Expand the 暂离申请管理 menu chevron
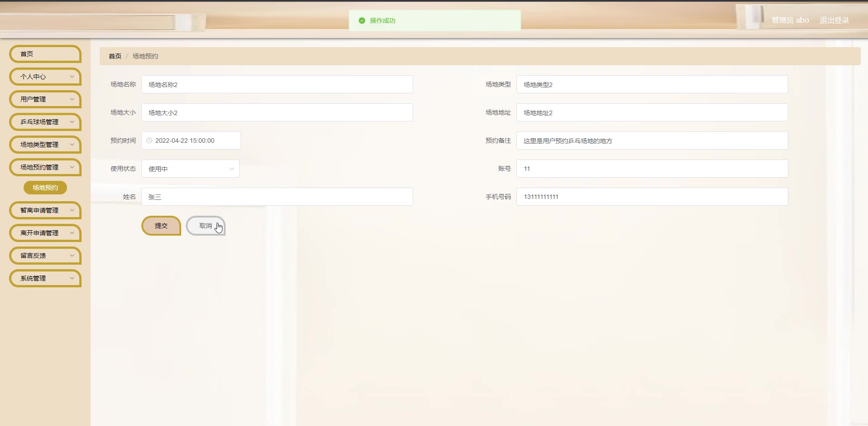 tap(72, 210)
